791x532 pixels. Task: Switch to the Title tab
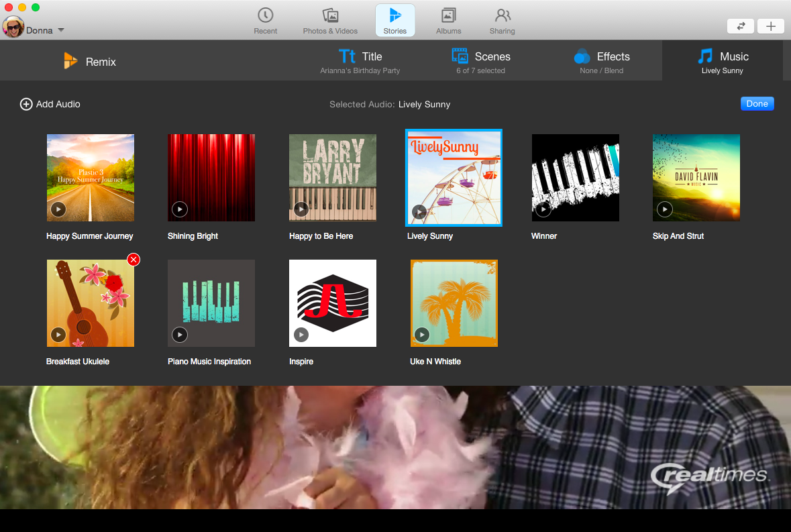coord(360,62)
